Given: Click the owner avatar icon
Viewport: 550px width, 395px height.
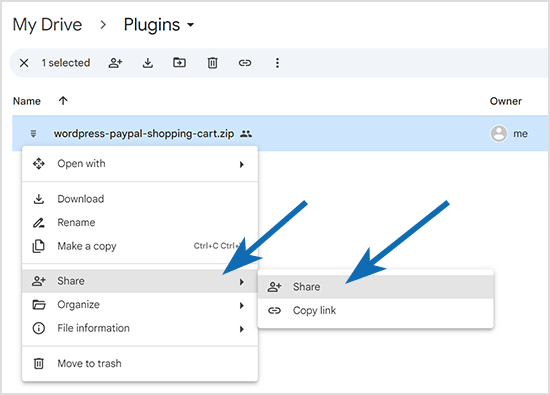Looking at the screenshot, I should (498, 134).
